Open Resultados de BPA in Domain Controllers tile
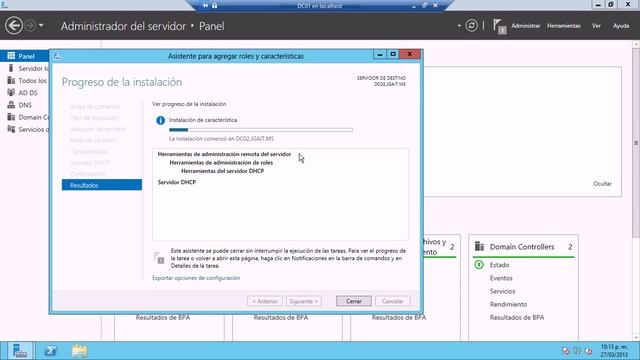Image resolution: width=640 pixels, height=360 pixels. point(517,317)
